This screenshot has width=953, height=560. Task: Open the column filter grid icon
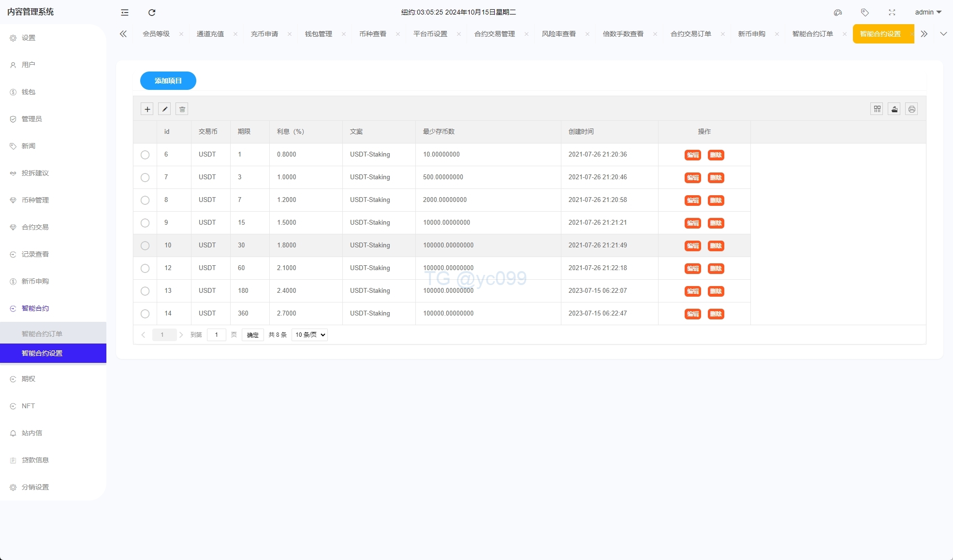click(x=877, y=109)
